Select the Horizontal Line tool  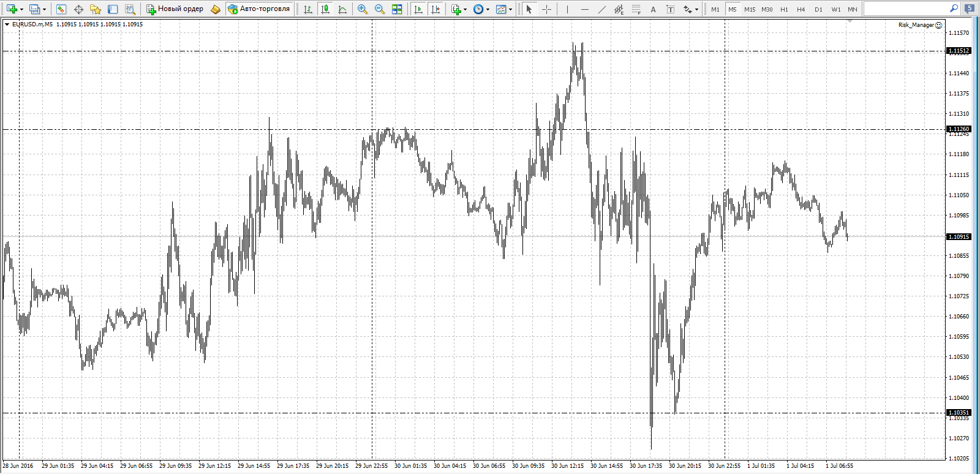pos(584,9)
